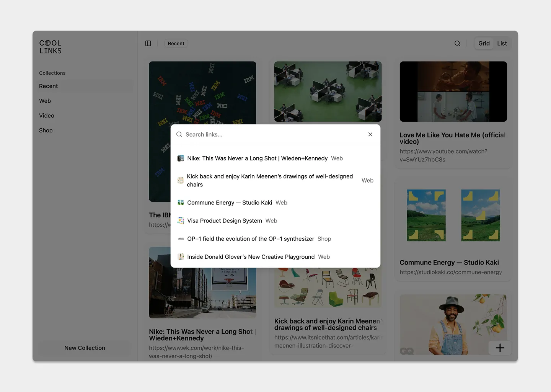Close the search dialog with X
The height and width of the screenshot is (392, 551).
click(x=370, y=134)
